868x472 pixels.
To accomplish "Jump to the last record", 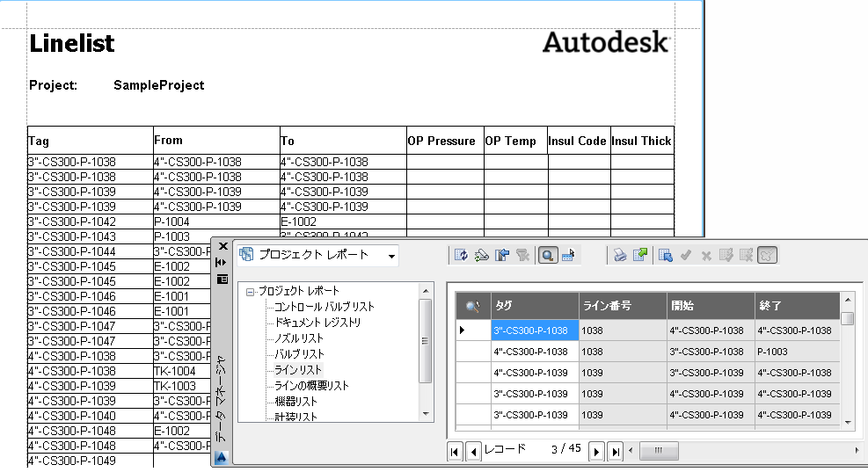I will [x=616, y=451].
